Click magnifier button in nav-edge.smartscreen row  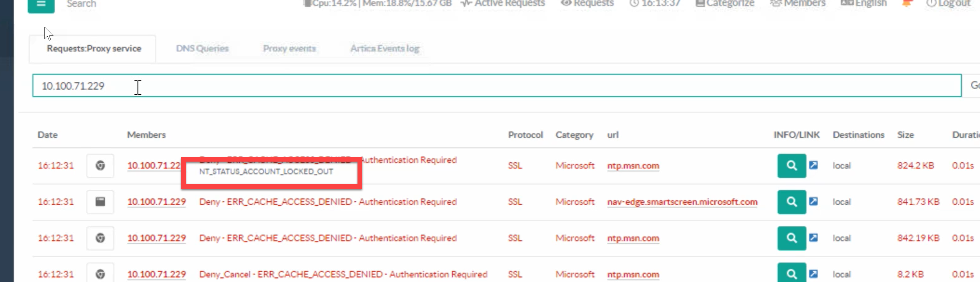791,202
